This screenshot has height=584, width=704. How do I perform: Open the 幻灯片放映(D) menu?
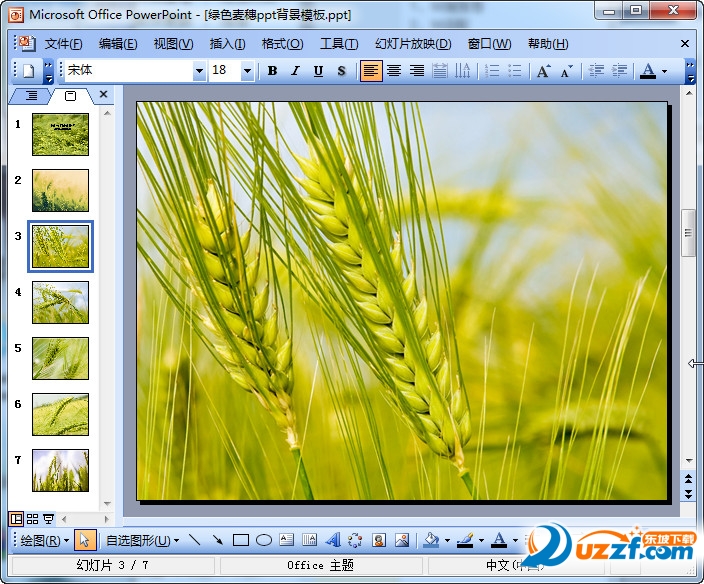tap(413, 44)
